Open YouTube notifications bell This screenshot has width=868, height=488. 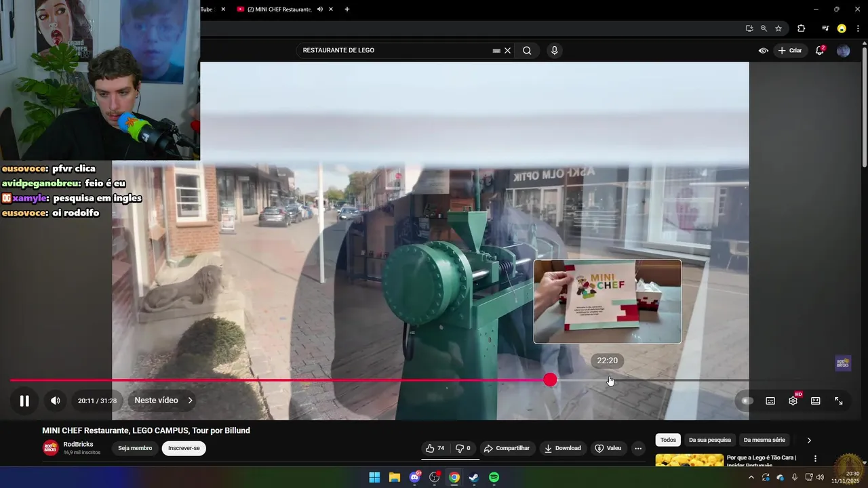(x=819, y=50)
